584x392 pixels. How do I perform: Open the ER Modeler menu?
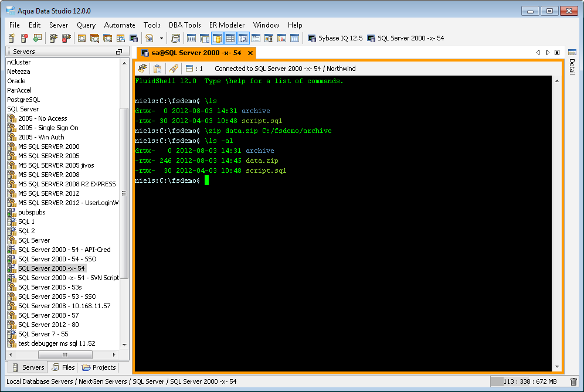click(227, 25)
